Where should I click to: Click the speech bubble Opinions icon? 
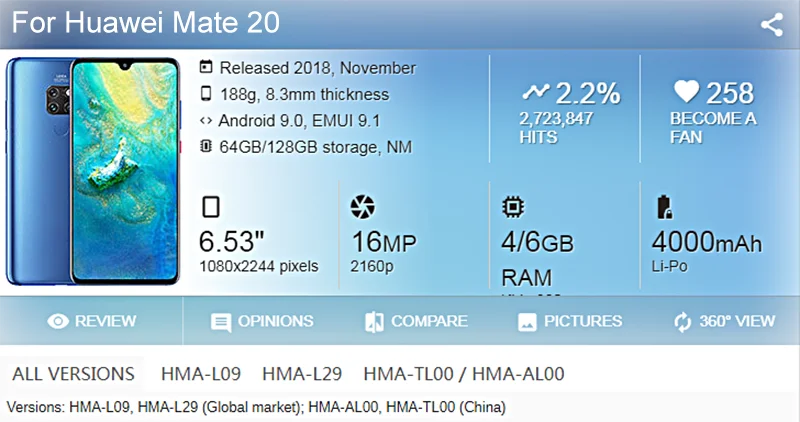click(220, 322)
